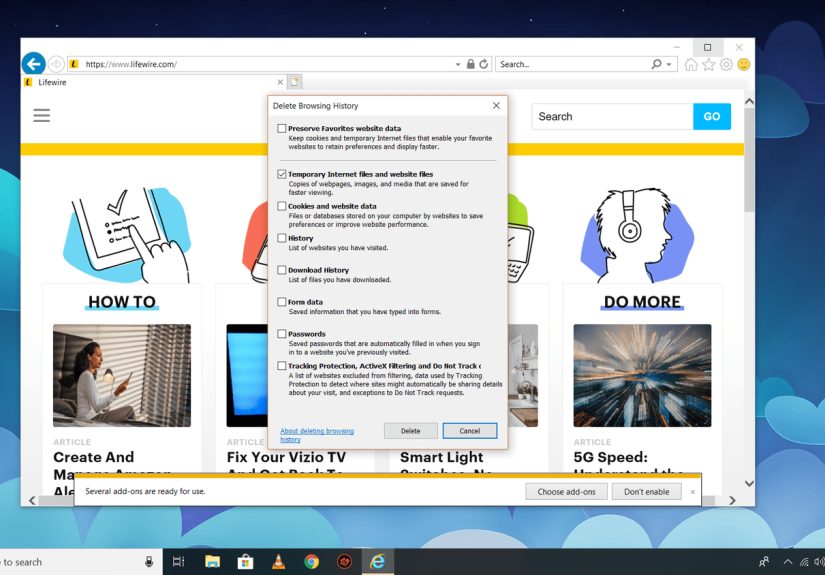Click the Choose add-ons button

pos(567,492)
